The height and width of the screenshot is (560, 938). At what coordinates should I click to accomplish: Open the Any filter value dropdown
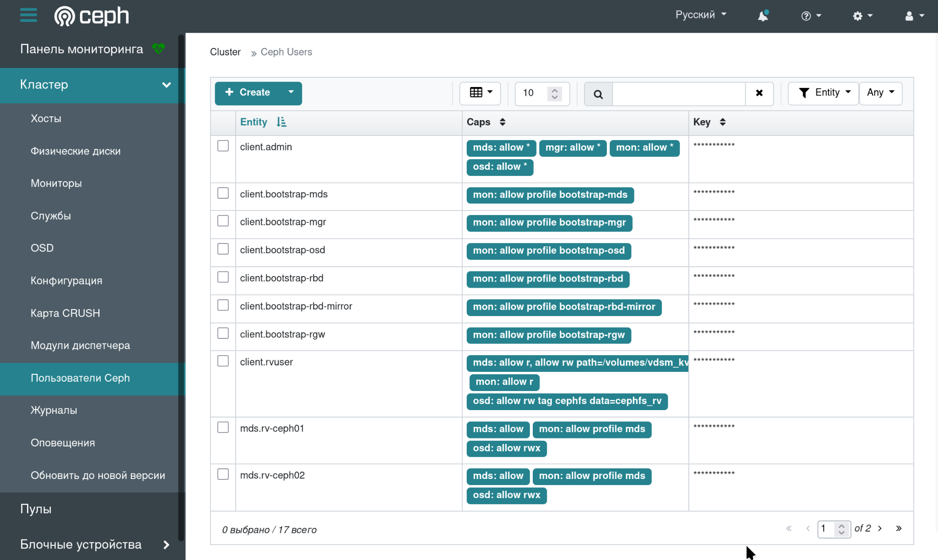(880, 93)
